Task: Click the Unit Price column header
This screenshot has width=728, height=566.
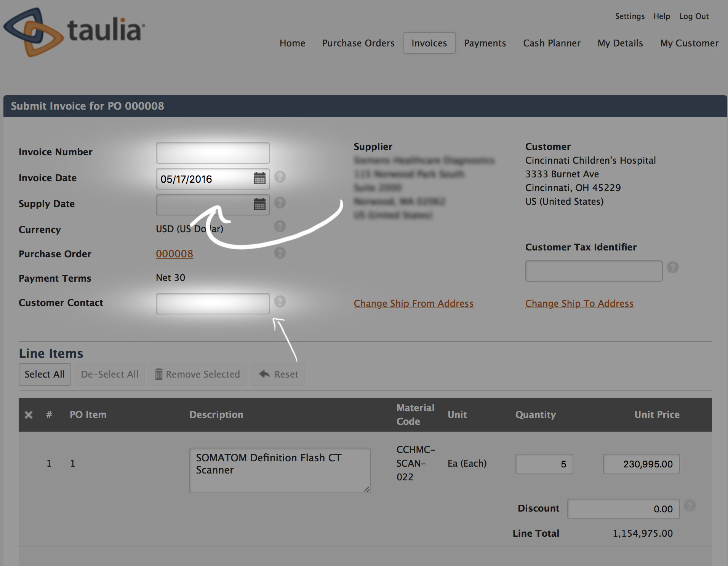Action: pos(657,415)
